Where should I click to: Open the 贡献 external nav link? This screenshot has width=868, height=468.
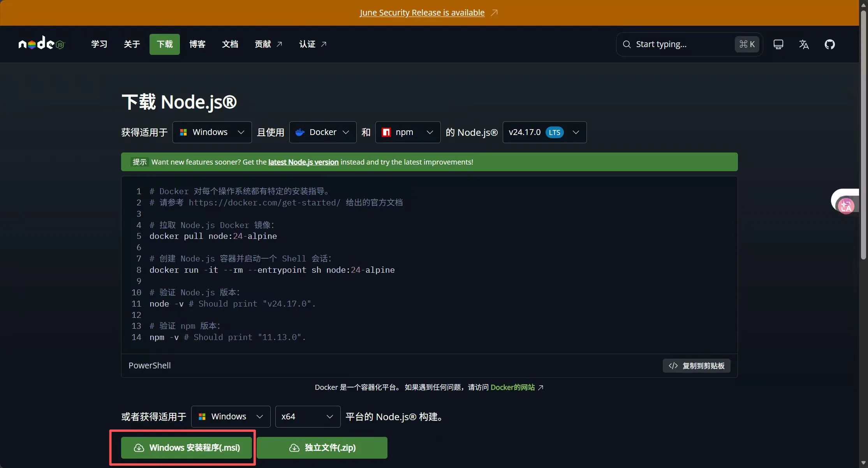[x=268, y=44]
